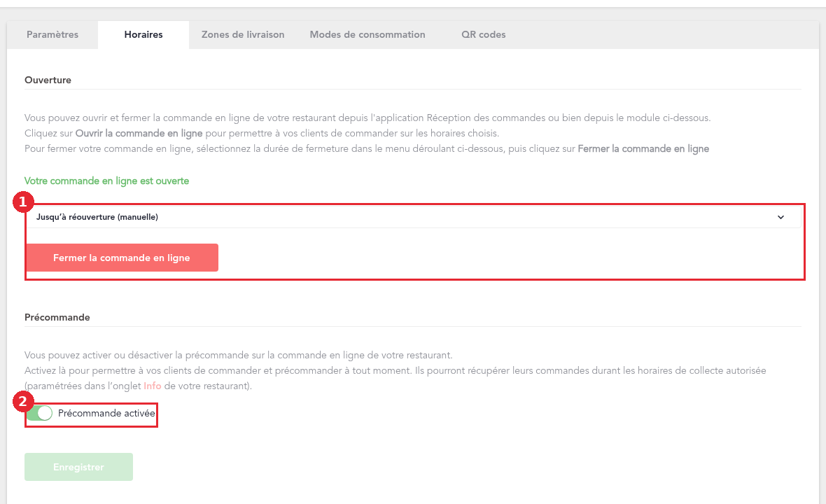Viewport: 826px width, 504px height.
Task: Click the 'Précommande activée' label text
Action: coord(106,414)
